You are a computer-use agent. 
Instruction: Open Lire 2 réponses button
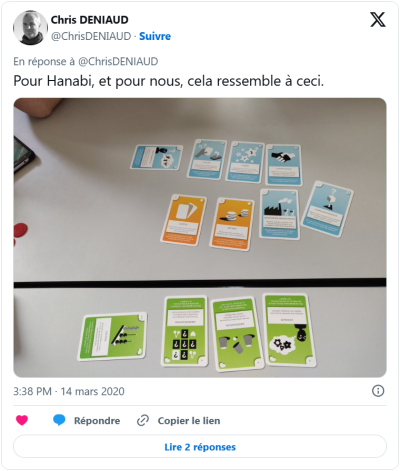(x=200, y=447)
